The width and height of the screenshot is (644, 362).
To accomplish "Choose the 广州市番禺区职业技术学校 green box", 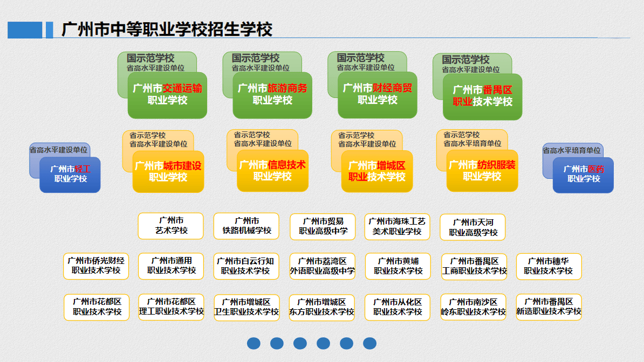I will [x=483, y=97].
